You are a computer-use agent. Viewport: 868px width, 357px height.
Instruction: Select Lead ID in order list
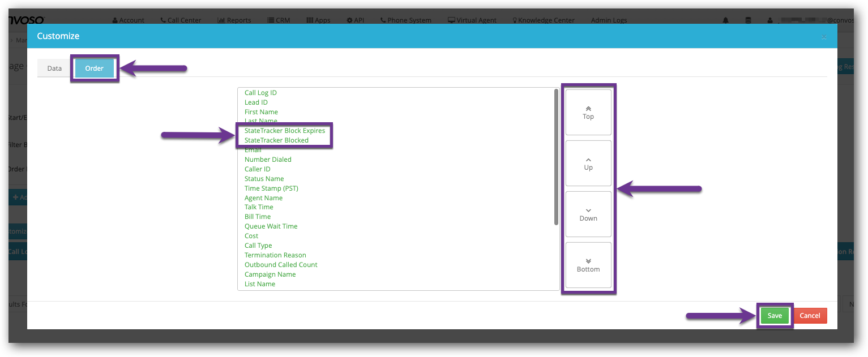pyautogui.click(x=256, y=102)
